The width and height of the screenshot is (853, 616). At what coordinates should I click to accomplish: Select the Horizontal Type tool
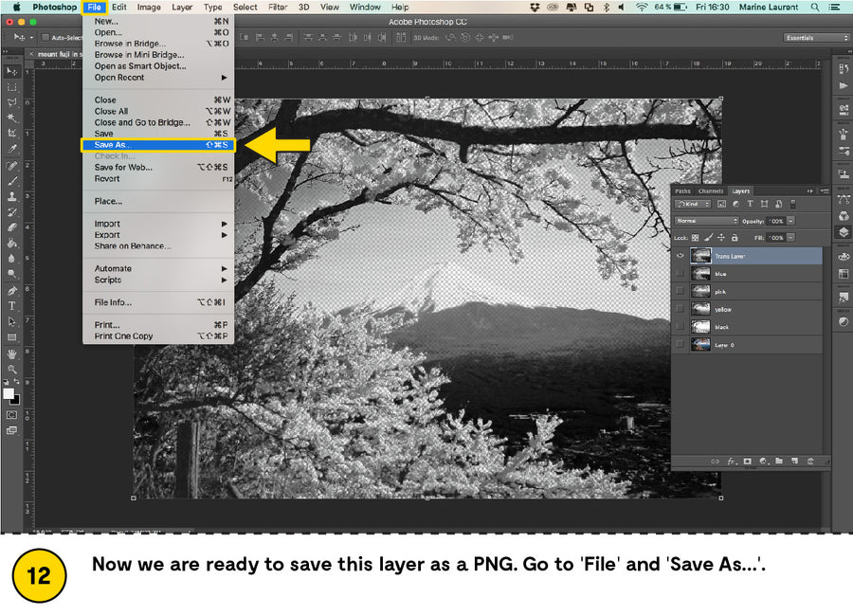tap(12, 305)
